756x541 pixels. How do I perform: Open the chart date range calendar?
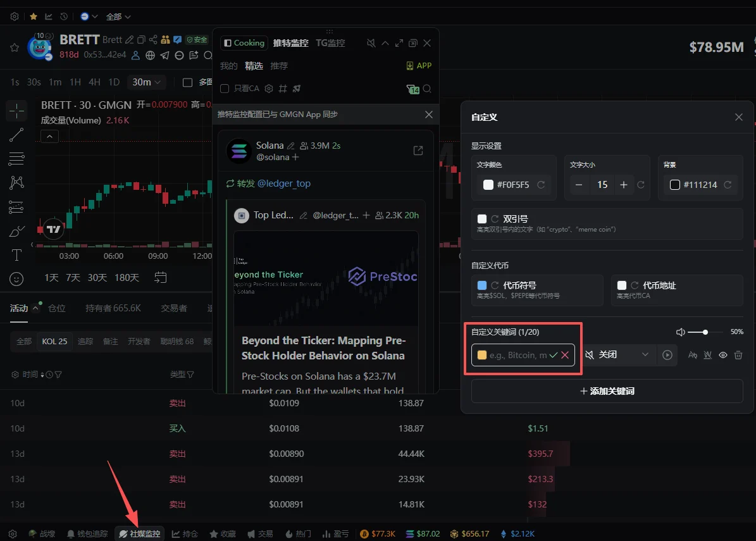[x=161, y=277]
